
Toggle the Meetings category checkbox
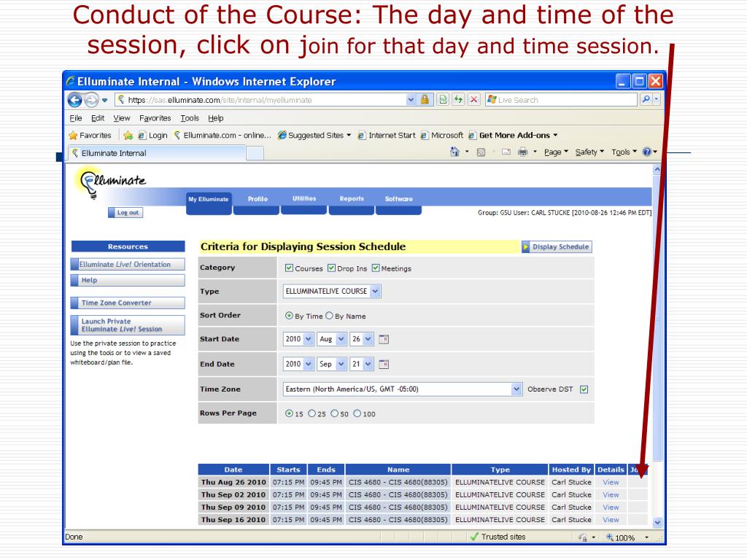coord(376,268)
